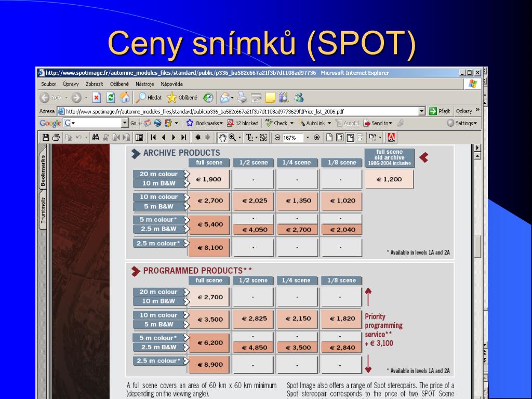Open the Nápověda menu
This screenshot has width=532, height=399.
pyautogui.click(x=171, y=84)
